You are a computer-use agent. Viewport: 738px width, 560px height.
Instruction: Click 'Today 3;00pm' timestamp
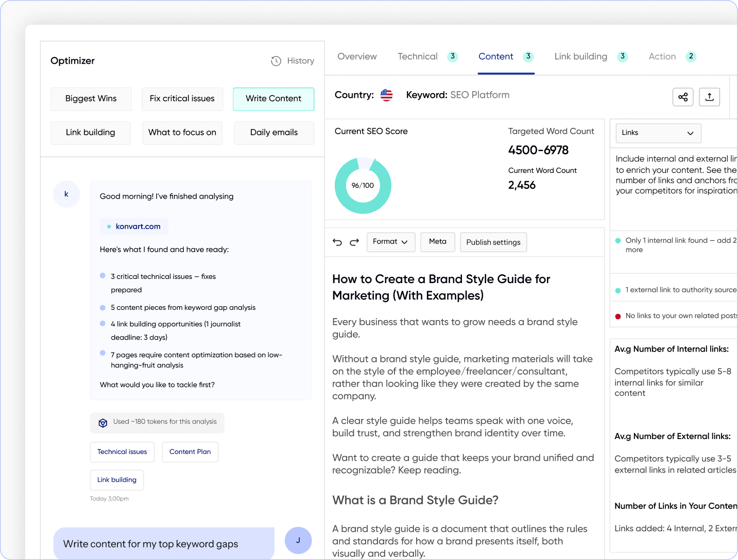(109, 499)
